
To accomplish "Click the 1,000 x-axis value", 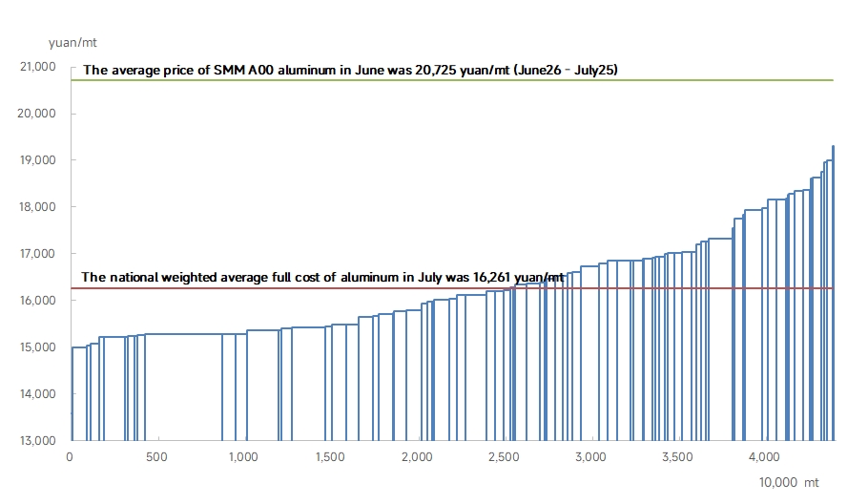I will (x=243, y=457).
